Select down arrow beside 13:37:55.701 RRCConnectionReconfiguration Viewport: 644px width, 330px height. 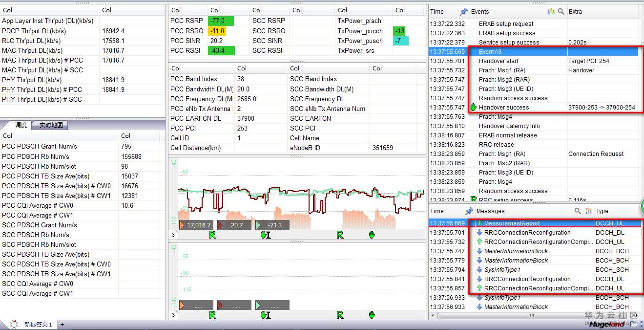pos(479,233)
